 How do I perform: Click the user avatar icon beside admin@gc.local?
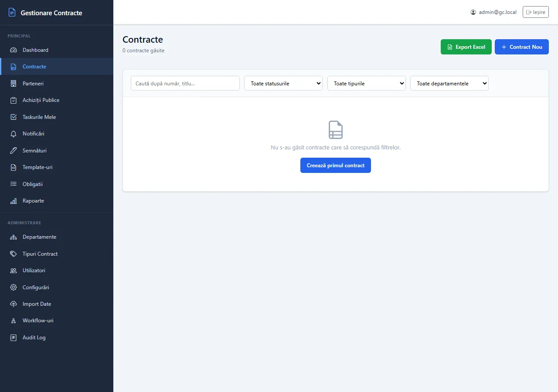tap(473, 12)
